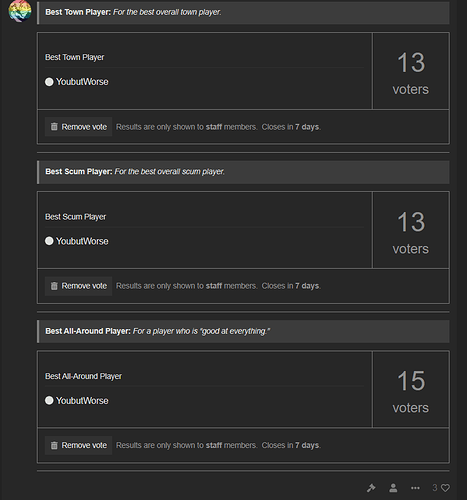467x500 pixels.
Task: Click the YoubutWorse option label in Best Town poll
Action: pyautogui.click(x=82, y=82)
